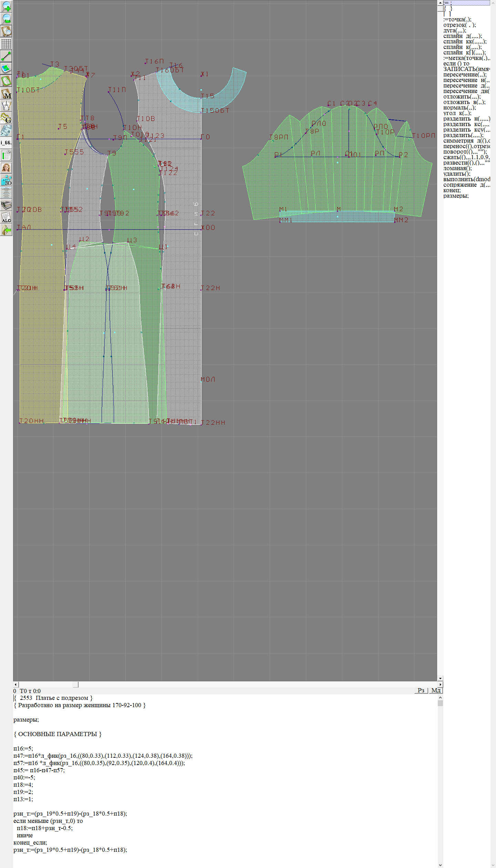Click the zoom in magnifier icon

tap(6, 6)
